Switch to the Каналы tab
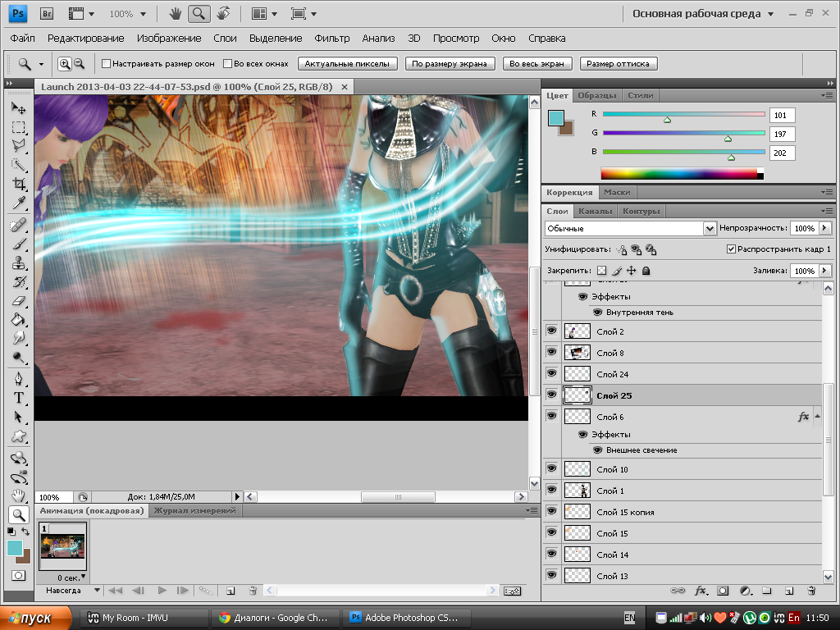This screenshot has width=840, height=630. [x=593, y=211]
